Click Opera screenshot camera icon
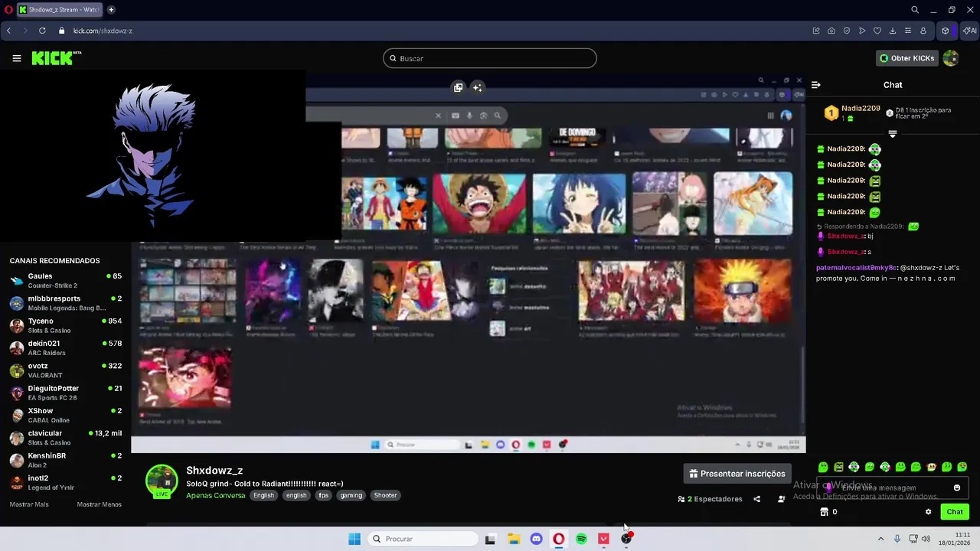 click(x=831, y=31)
